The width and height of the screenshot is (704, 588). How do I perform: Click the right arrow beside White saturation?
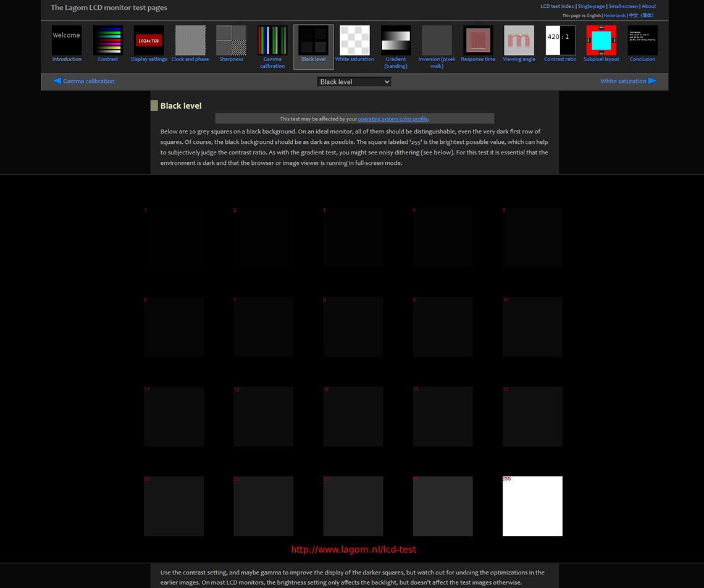pos(652,81)
